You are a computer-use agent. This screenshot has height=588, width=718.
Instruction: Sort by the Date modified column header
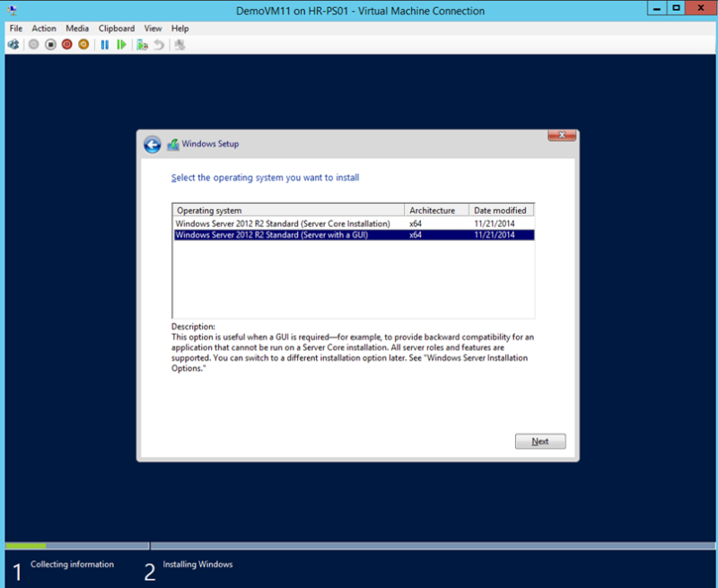501,209
